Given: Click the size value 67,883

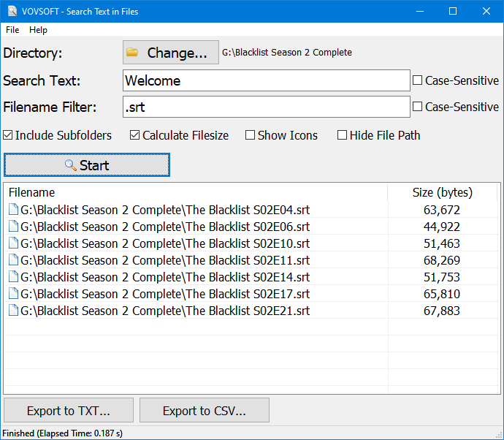Looking at the screenshot, I should (442, 311).
